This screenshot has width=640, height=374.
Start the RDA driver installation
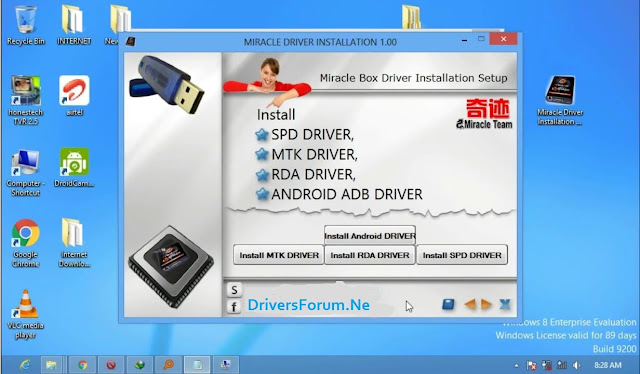point(370,255)
